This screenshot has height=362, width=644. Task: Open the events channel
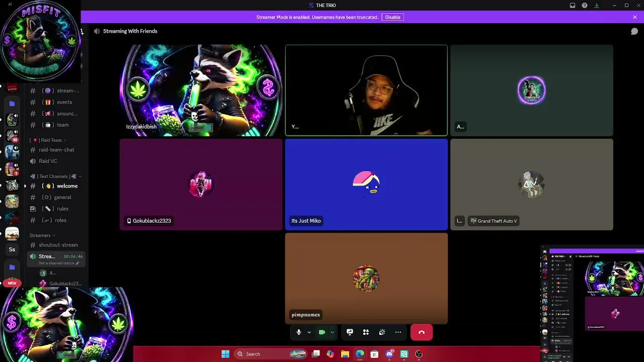55,102
